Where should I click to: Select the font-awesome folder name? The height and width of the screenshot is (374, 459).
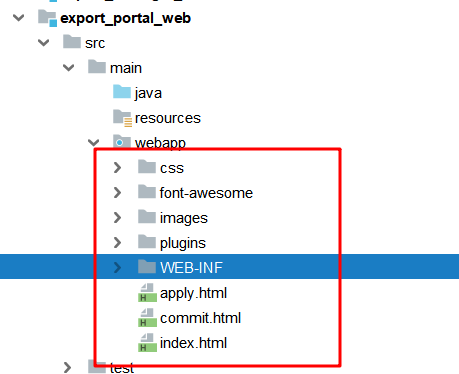coord(206,193)
